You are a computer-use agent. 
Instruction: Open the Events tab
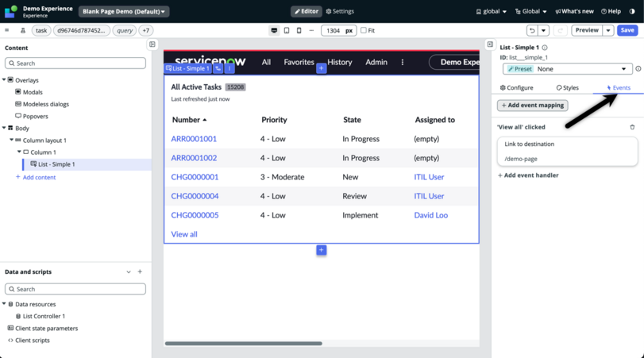click(x=619, y=88)
